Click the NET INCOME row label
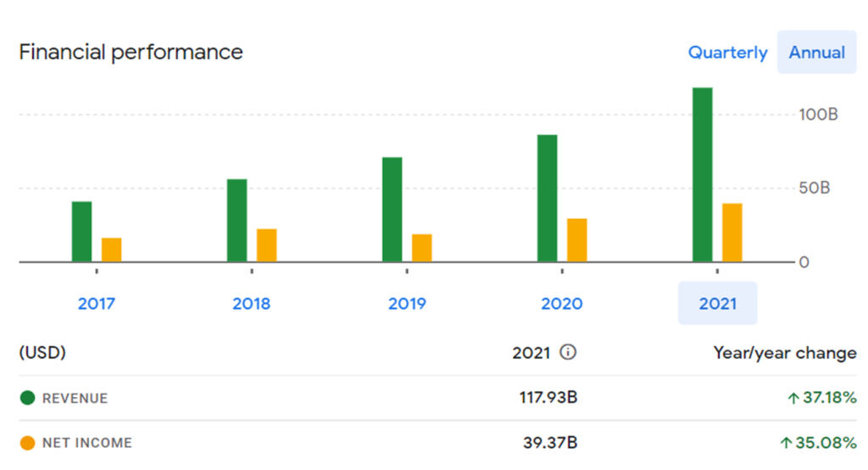The height and width of the screenshot is (470, 868). click(x=86, y=442)
